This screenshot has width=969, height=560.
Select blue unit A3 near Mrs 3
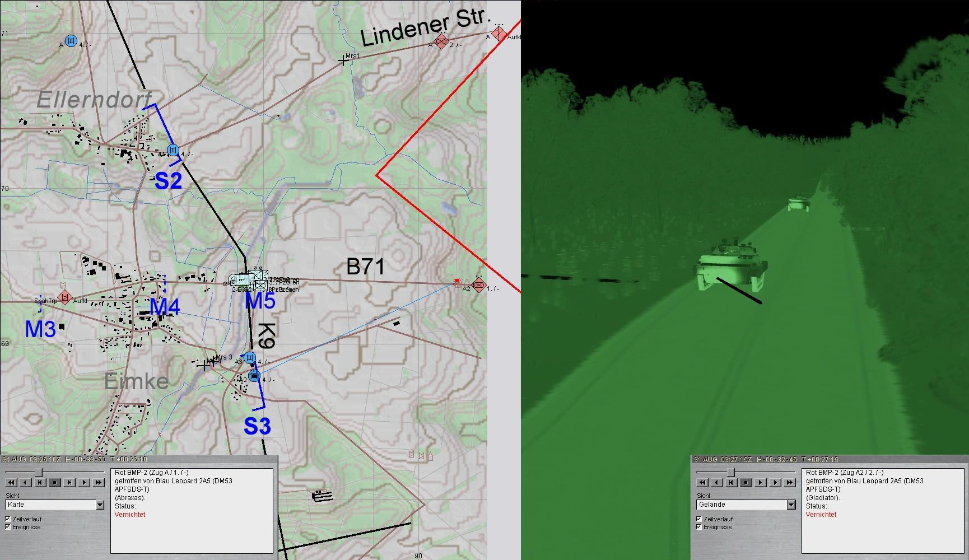[250, 358]
